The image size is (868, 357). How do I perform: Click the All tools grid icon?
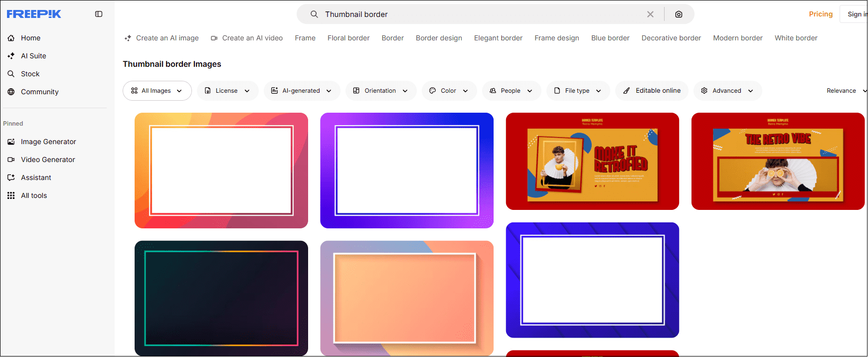[x=11, y=195]
